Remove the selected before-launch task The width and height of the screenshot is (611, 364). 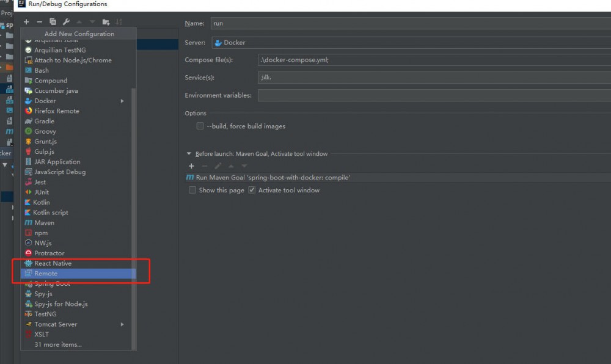(x=205, y=166)
